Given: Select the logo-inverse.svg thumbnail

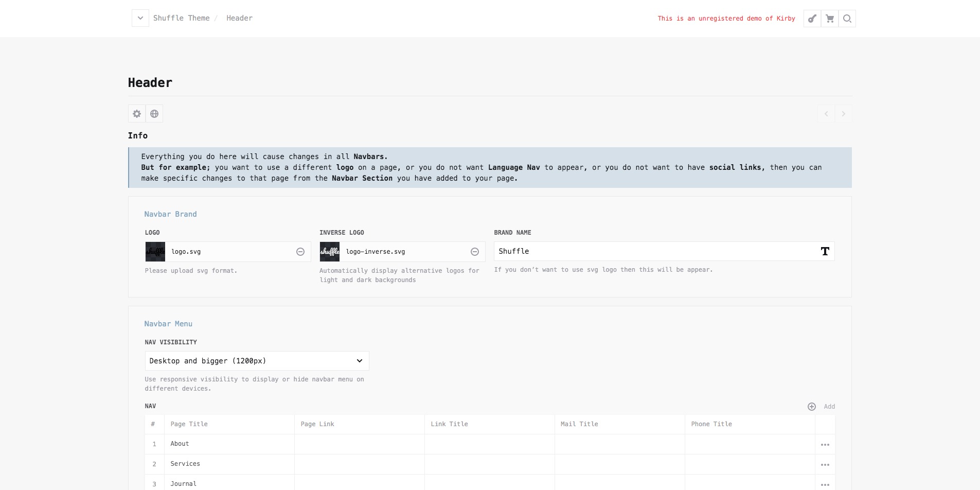Looking at the screenshot, I should [330, 252].
